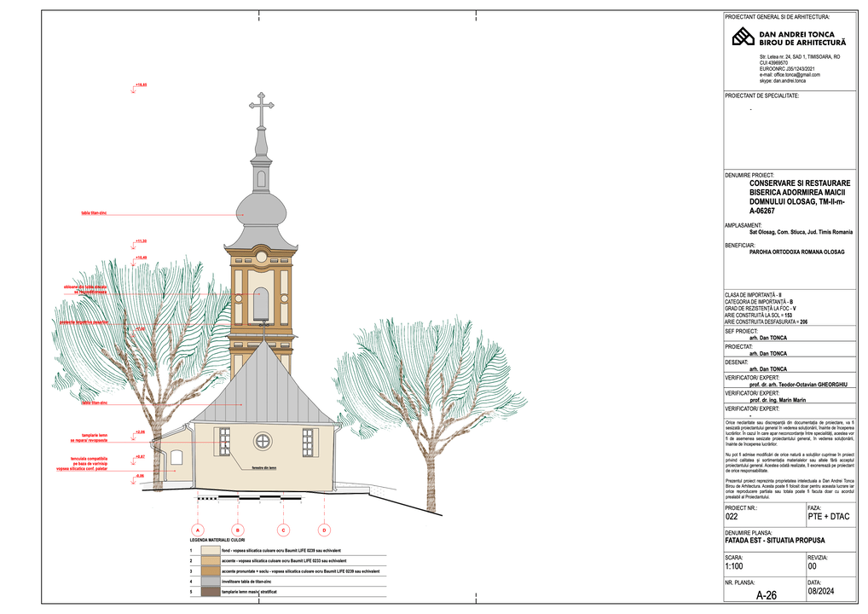Click the round window on the facade
Viewport: 868px width, 614px height.
pos(263,441)
